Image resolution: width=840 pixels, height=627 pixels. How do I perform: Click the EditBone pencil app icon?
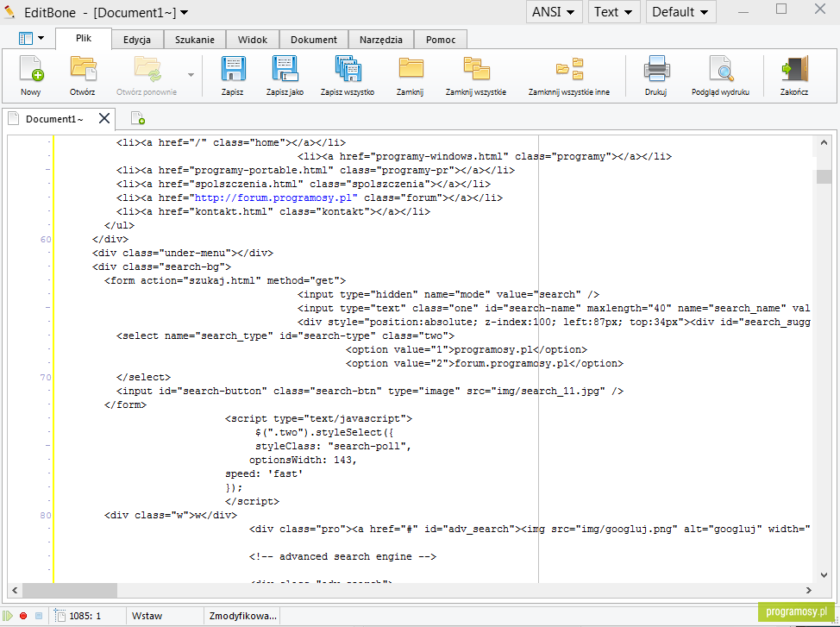click(x=9, y=11)
